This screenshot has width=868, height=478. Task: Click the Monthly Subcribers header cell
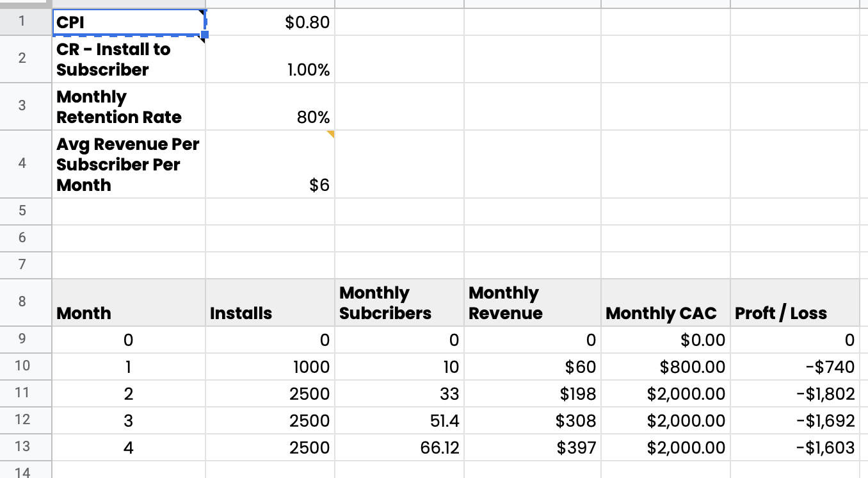coord(399,302)
